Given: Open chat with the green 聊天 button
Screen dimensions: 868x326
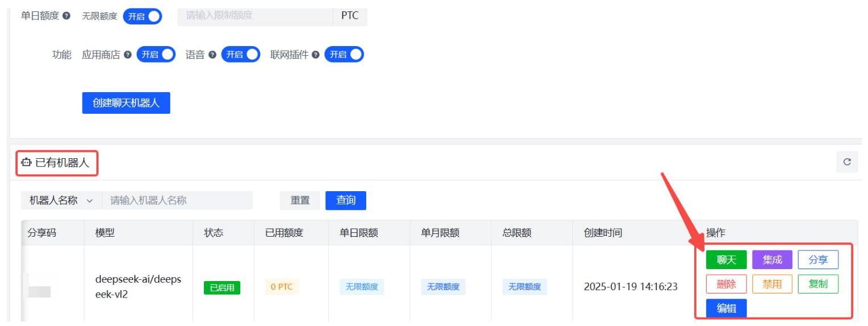Looking at the screenshot, I should 726,260.
